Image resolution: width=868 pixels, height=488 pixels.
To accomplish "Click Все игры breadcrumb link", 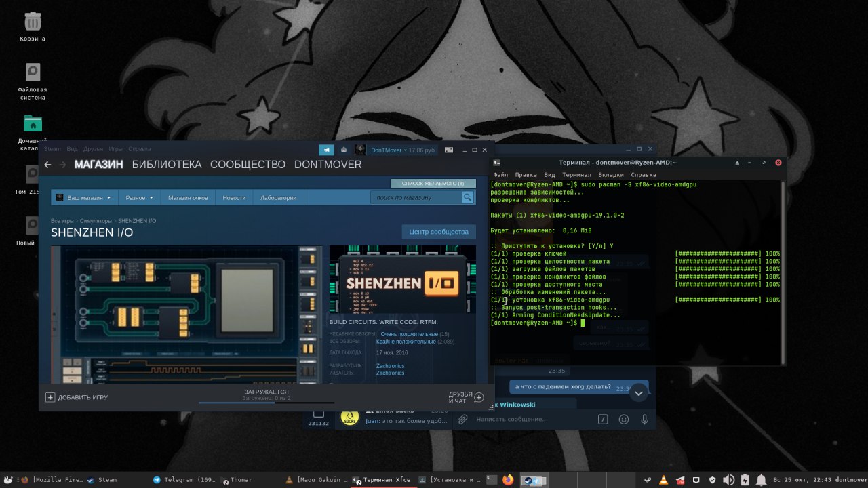I will [x=62, y=221].
